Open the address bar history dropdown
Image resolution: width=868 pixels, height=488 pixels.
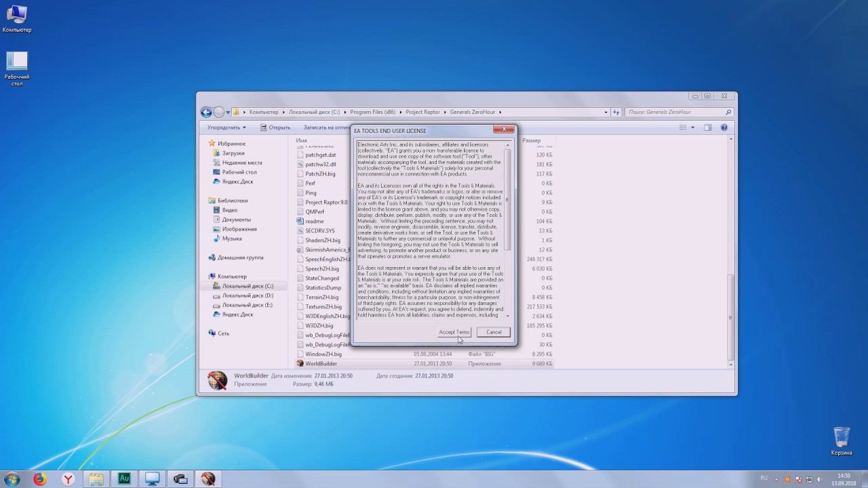click(606, 112)
